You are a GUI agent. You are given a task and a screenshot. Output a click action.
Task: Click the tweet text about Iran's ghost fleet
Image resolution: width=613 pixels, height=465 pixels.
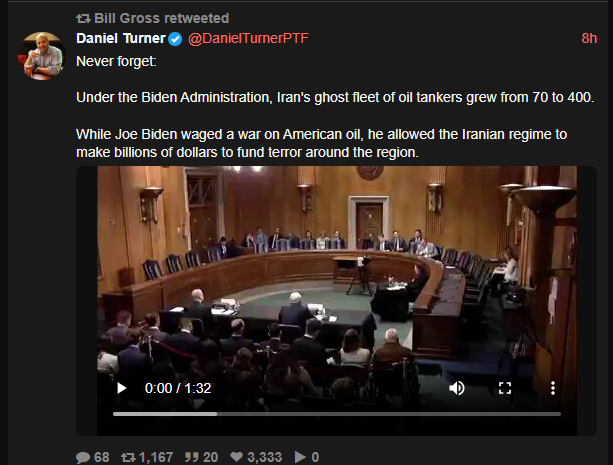point(335,97)
